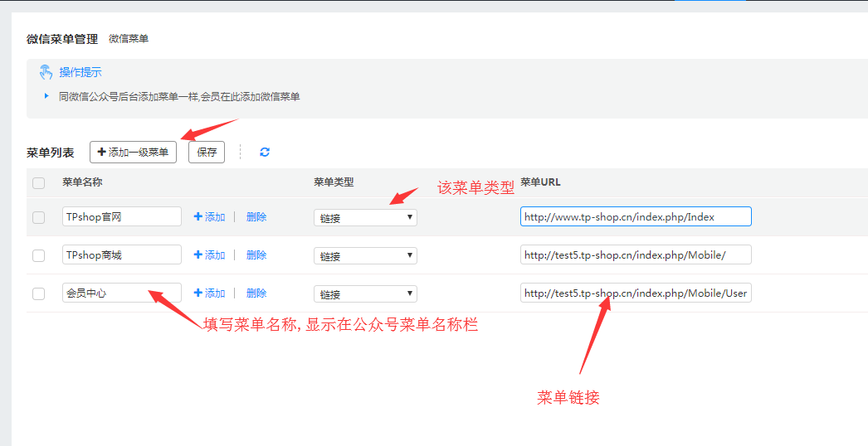
Task: Click the hand icon next to 操作提示
Action: 46,72
